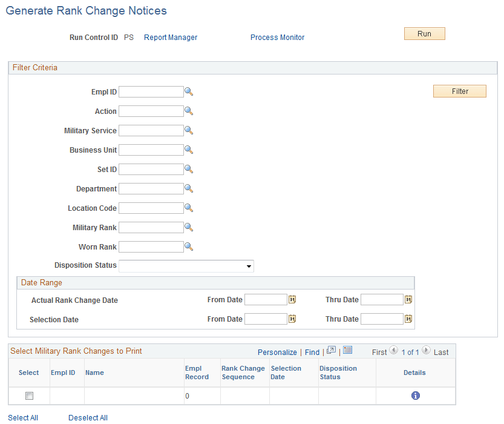This screenshot has height=424, width=504.
Task: Open the Empl ID lookup prompt
Action: (x=189, y=92)
